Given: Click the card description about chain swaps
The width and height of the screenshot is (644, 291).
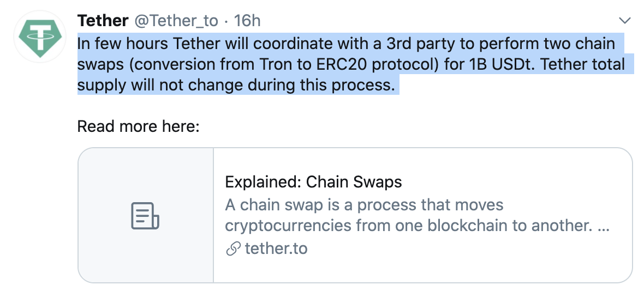Looking at the screenshot, I should point(364,205).
